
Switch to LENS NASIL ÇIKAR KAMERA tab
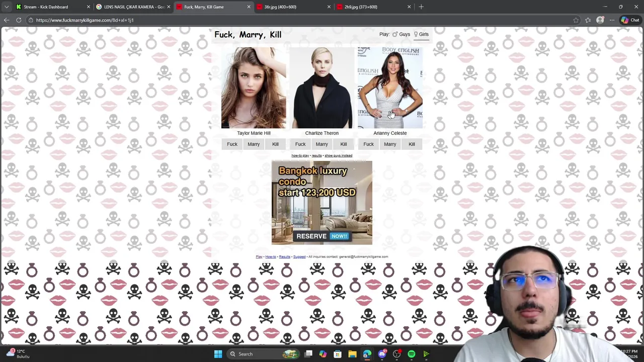pyautogui.click(x=131, y=7)
